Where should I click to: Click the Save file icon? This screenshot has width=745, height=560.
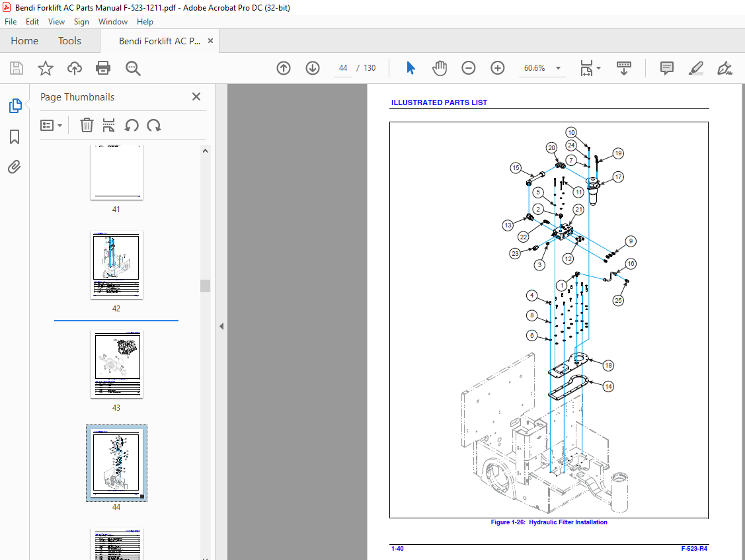tap(17, 68)
